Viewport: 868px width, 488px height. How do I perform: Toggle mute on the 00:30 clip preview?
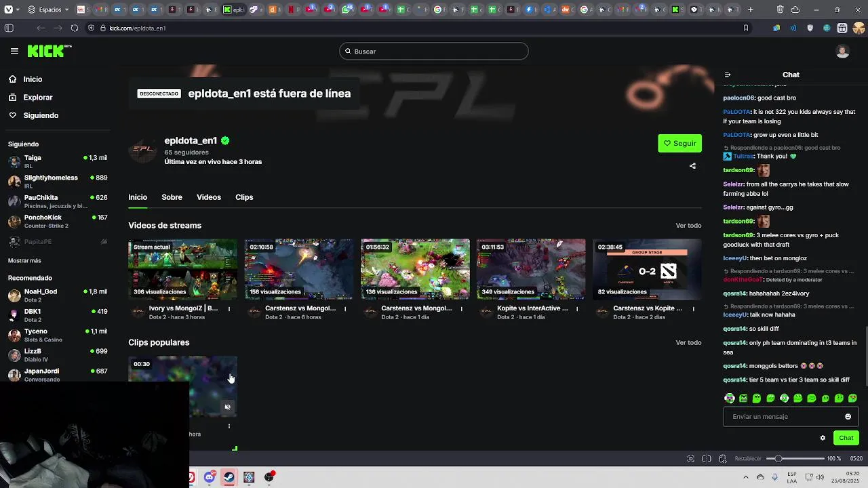(227, 407)
